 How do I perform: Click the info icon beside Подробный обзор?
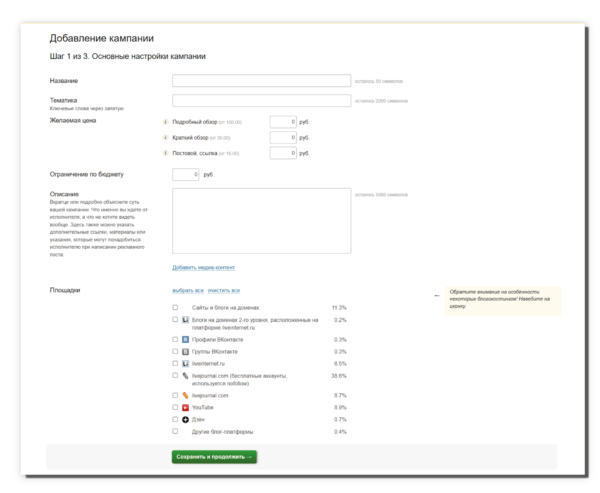click(165, 122)
